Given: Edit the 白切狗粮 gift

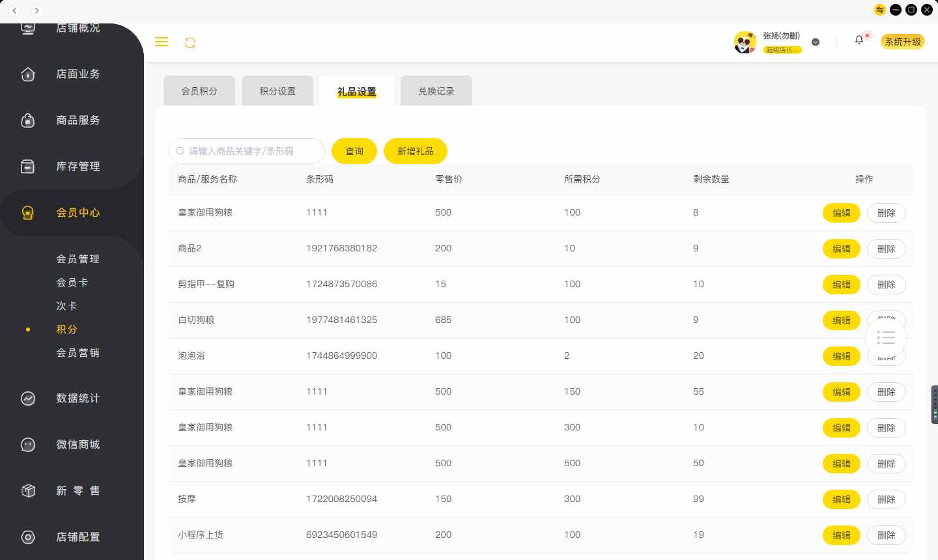Looking at the screenshot, I should (842, 320).
